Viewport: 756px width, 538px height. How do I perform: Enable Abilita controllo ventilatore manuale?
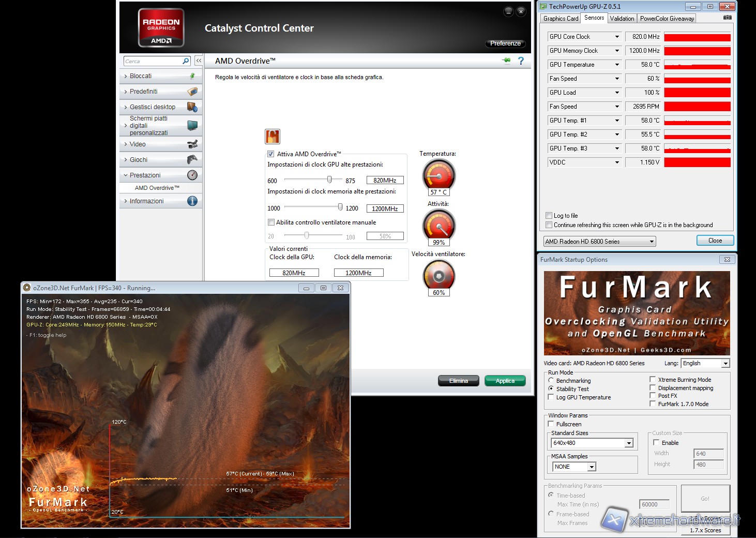pos(271,222)
